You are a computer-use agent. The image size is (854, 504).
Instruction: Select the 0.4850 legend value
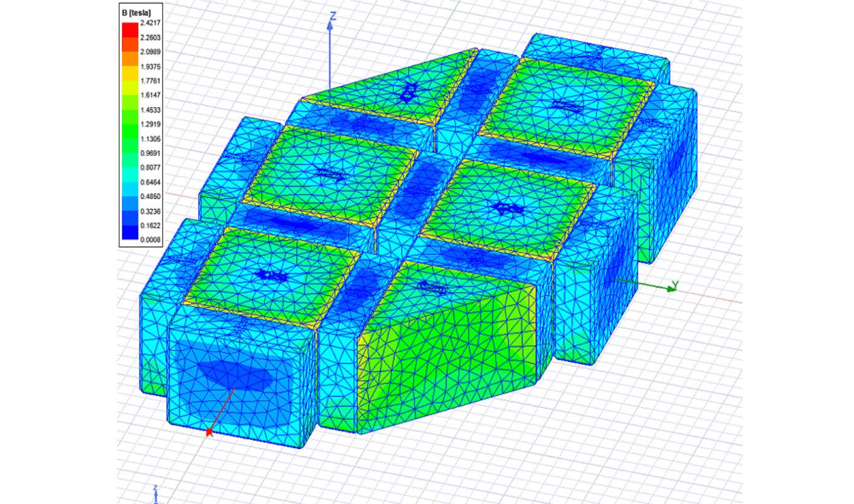click(x=150, y=196)
